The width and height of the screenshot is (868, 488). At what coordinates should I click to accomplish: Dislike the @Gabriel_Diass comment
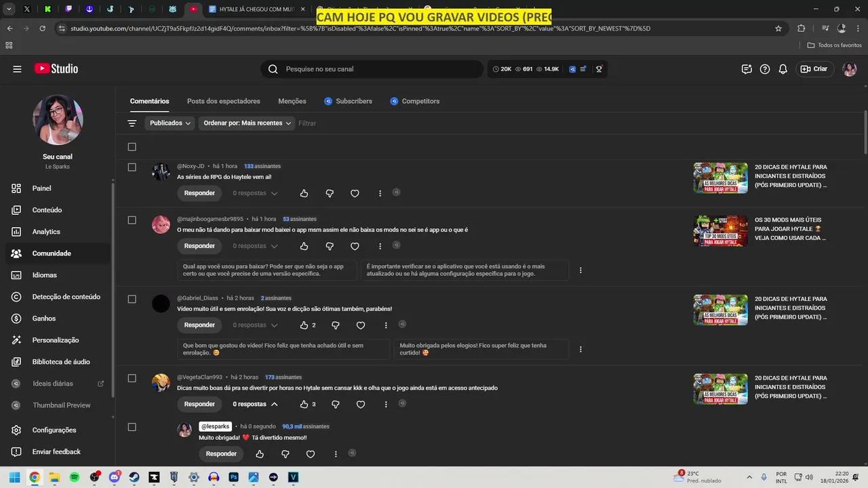point(335,325)
